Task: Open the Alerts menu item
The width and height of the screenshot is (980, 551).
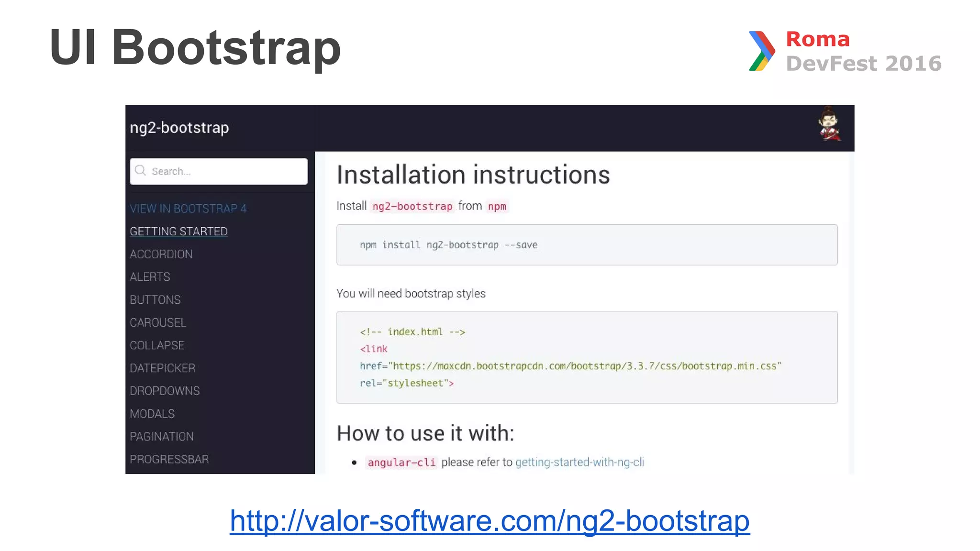Action: tap(150, 277)
